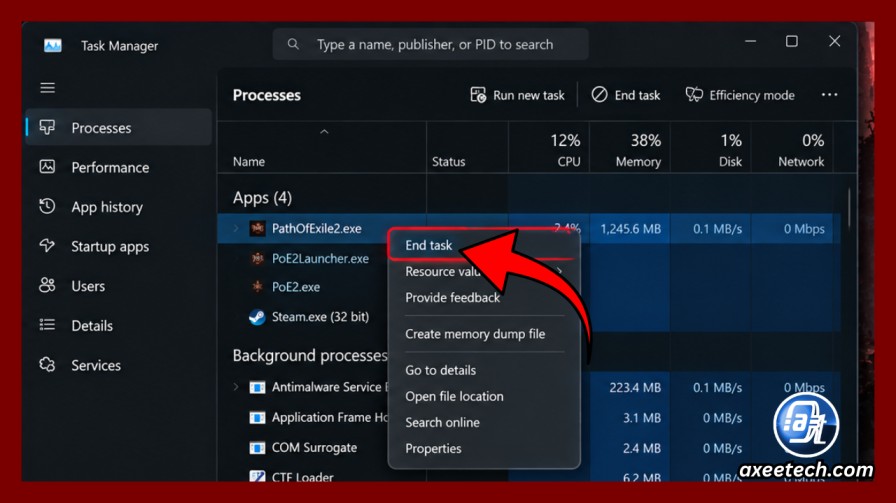
Task: Open App history clock icon
Action: click(x=47, y=206)
